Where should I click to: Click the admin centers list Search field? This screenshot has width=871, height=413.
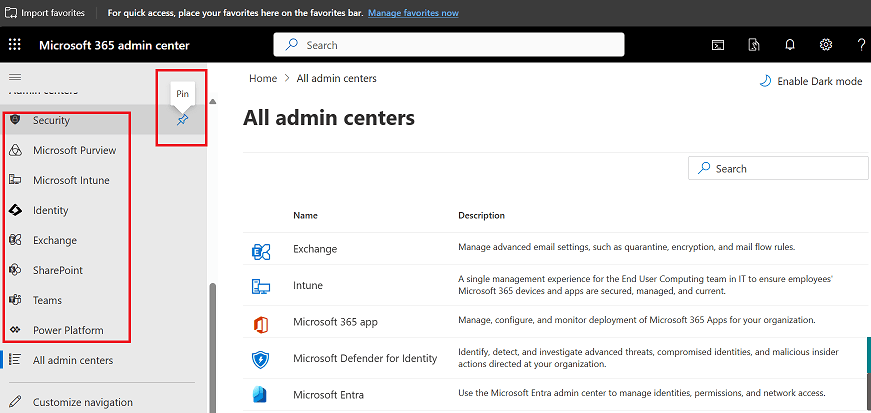(x=778, y=168)
